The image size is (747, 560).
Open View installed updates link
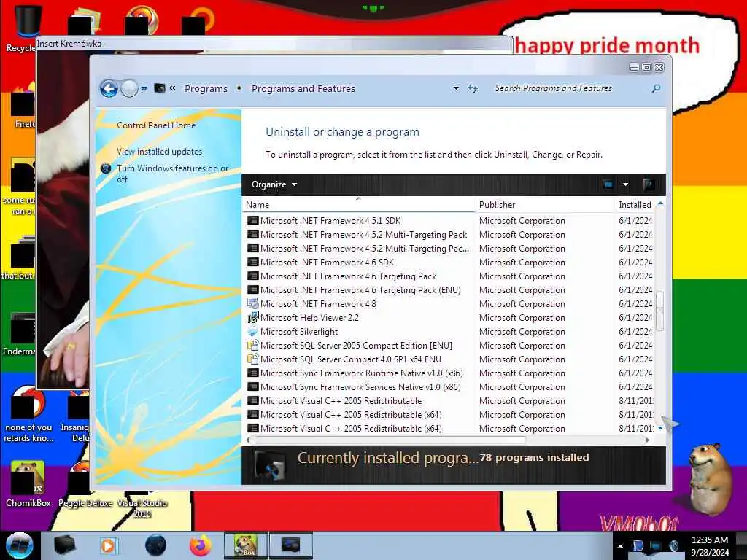coord(159,152)
